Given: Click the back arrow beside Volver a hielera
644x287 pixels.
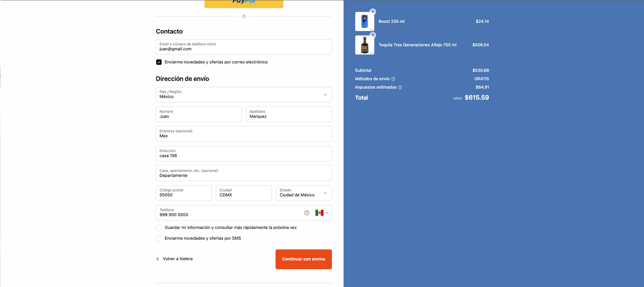Looking at the screenshot, I should pyautogui.click(x=158, y=259).
